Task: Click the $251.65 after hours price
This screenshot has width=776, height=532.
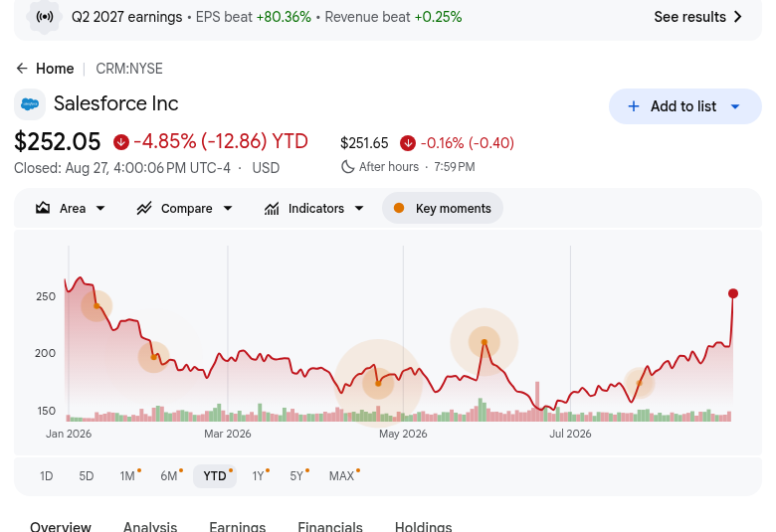Action: (364, 143)
